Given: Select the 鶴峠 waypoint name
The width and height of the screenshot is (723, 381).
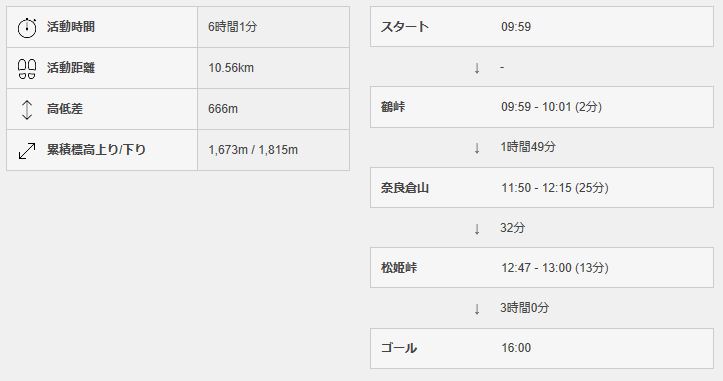Looking at the screenshot, I should (x=393, y=107).
